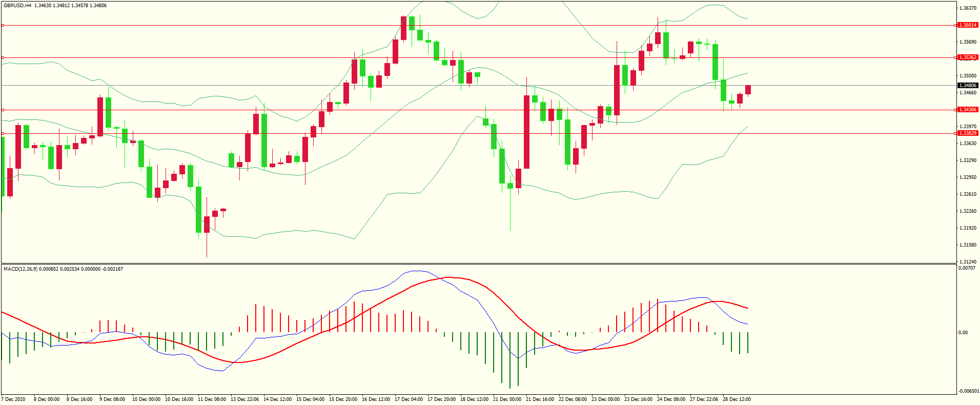Viewport: 980px width, 405px height.
Task: Click the 0.00 MACD zero level label
Action: 963,333
